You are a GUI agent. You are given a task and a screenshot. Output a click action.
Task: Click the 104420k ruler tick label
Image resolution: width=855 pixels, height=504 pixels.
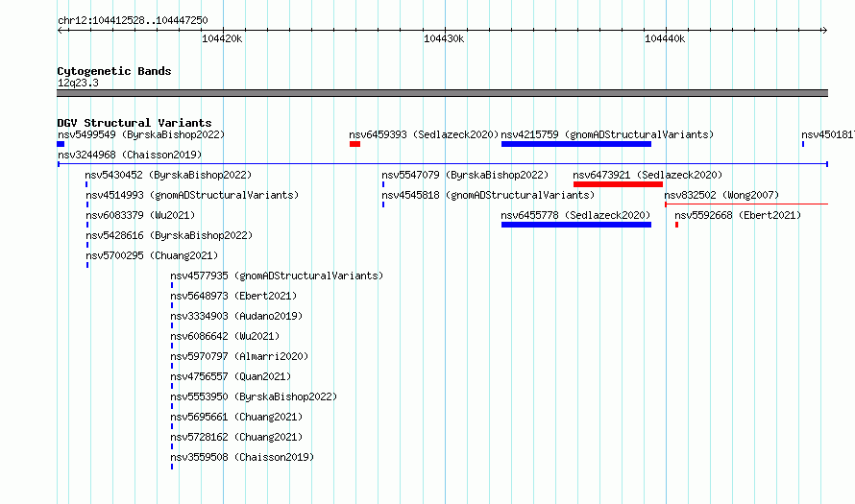click(222, 38)
